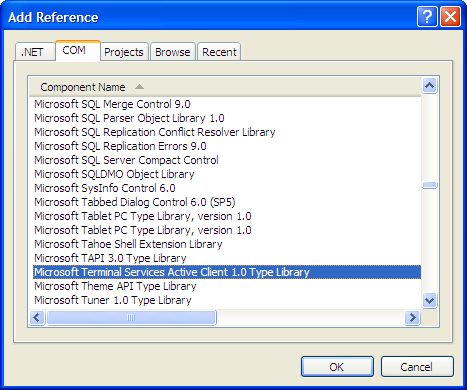
Task: Close the Add Reference dialog
Action: tap(450, 16)
